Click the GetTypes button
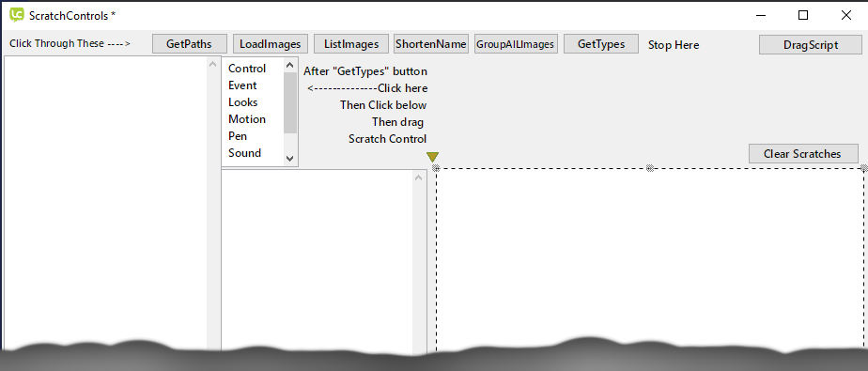 pyautogui.click(x=601, y=44)
